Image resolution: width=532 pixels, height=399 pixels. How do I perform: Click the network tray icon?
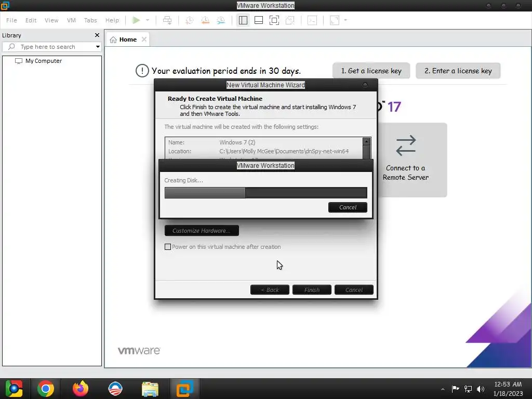click(x=468, y=389)
